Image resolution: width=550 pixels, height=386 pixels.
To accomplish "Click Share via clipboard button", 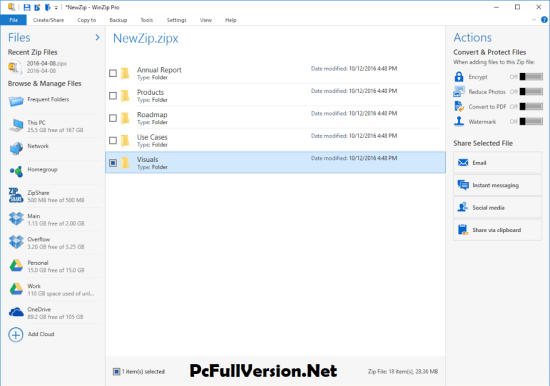I will (497, 230).
